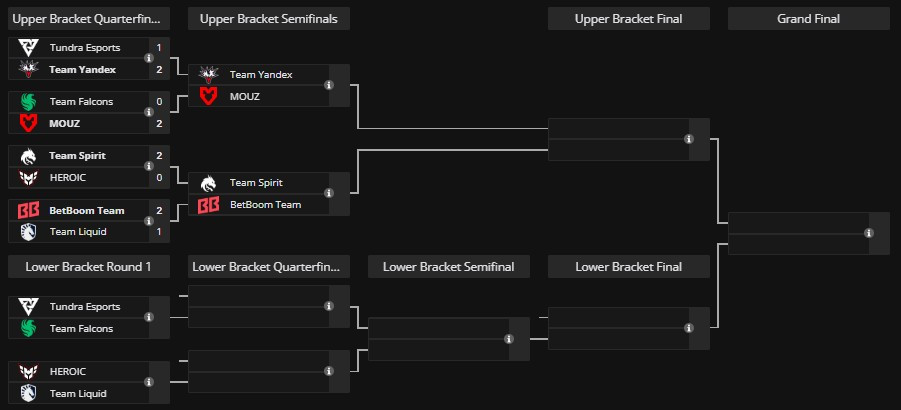Show Lower Bracket Semifinal info icon
This screenshot has width=901, height=410.
pos(509,339)
